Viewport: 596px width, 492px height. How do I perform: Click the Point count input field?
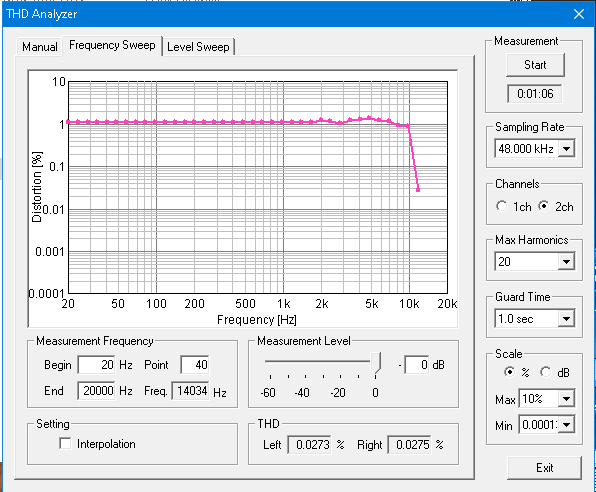coord(195,365)
